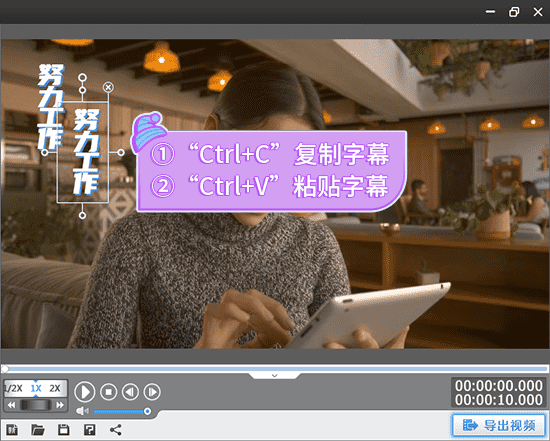
Task: Click the save-as icon with question mark
Action: pyautogui.click(x=89, y=430)
